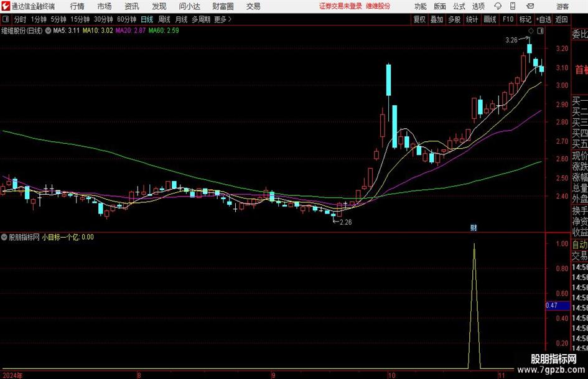Open 多周期 multi-period view
Screen dimensions: 588x379
pyautogui.click(x=200, y=19)
